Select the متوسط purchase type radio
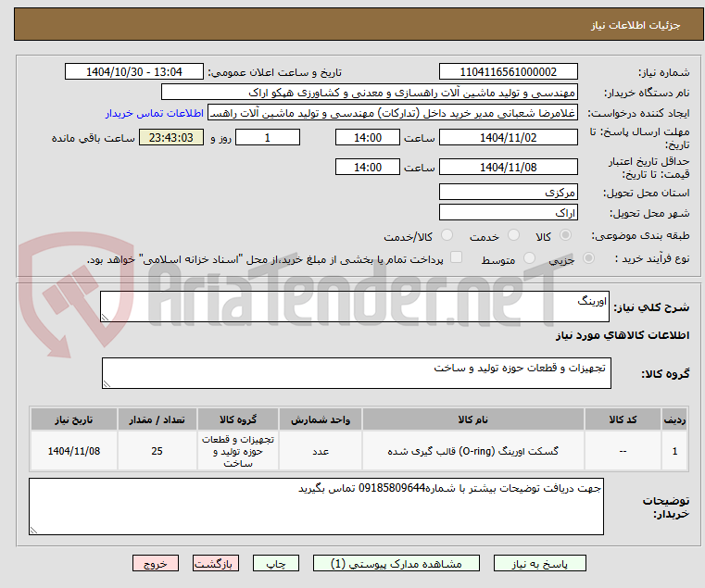The image size is (705, 588). click(529, 258)
